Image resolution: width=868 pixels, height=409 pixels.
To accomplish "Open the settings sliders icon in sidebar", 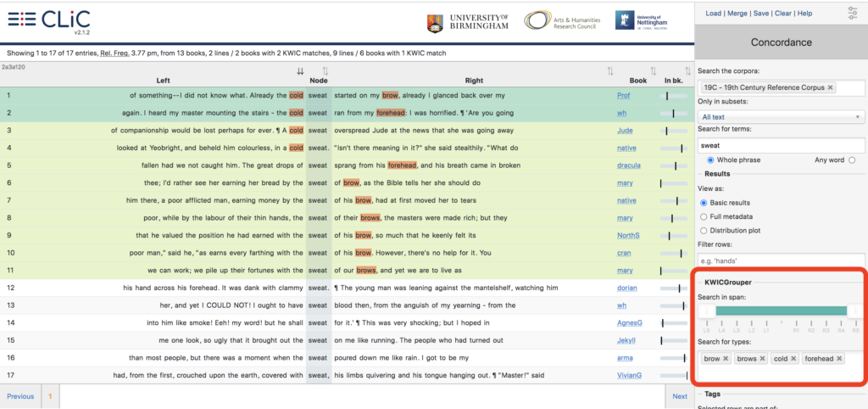I will (x=852, y=13).
